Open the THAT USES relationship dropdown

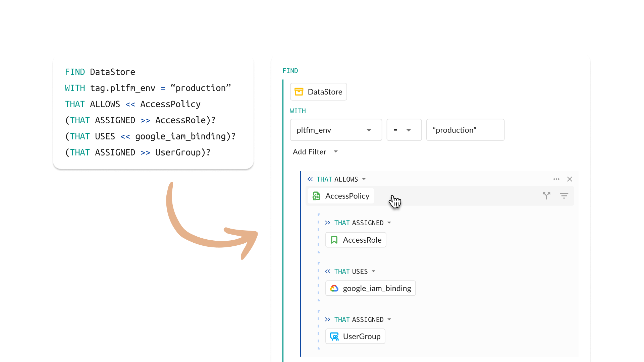click(374, 271)
